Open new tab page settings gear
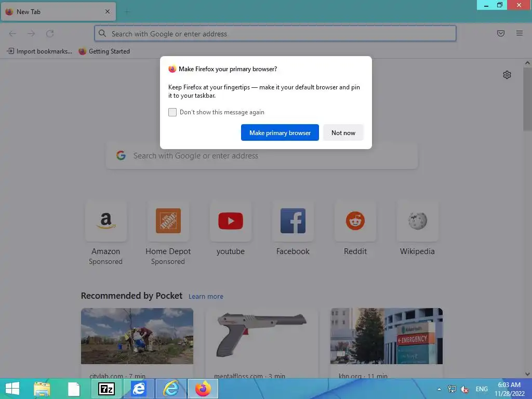The height and width of the screenshot is (399, 532). (507, 75)
